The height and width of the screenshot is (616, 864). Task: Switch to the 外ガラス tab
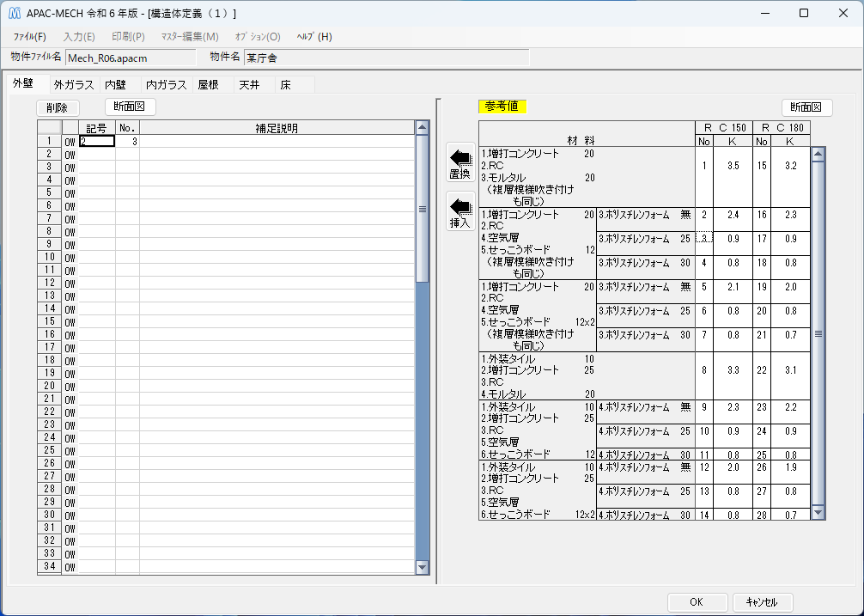point(74,85)
